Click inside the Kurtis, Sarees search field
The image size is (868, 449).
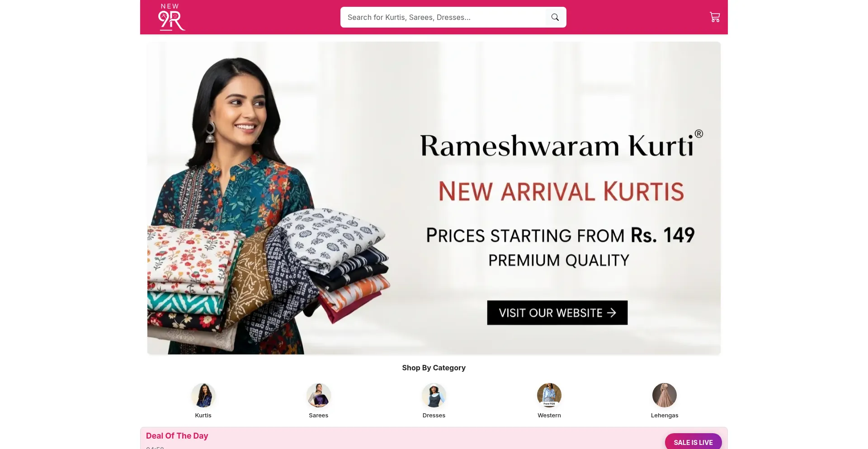pyautogui.click(x=443, y=17)
